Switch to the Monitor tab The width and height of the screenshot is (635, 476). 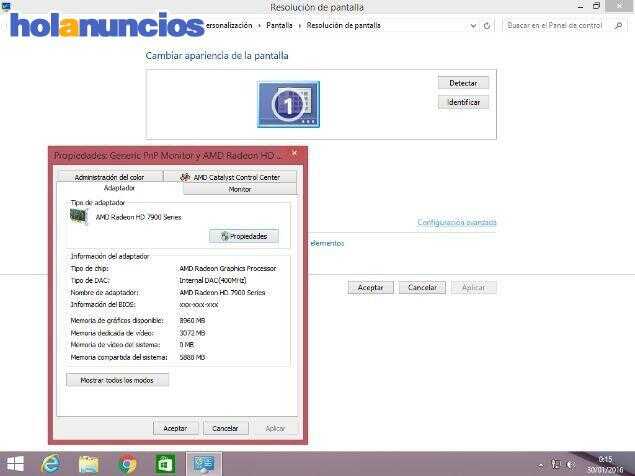click(240, 189)
